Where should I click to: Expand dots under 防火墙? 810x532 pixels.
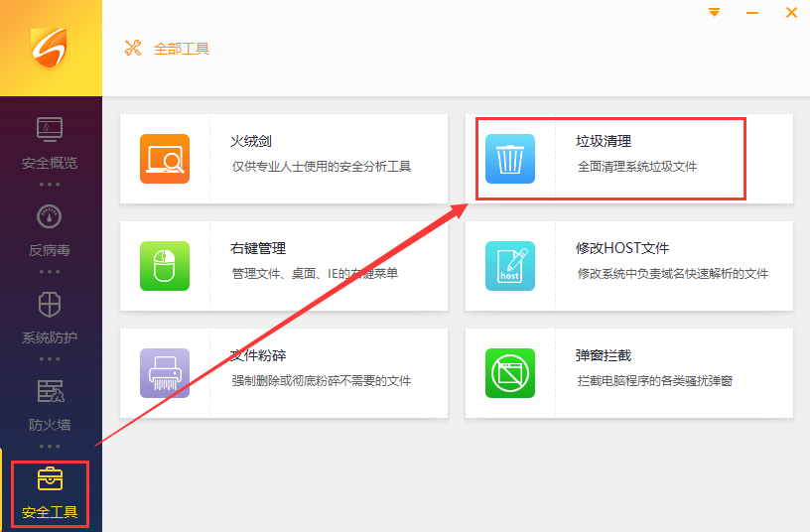coord(50,447)
